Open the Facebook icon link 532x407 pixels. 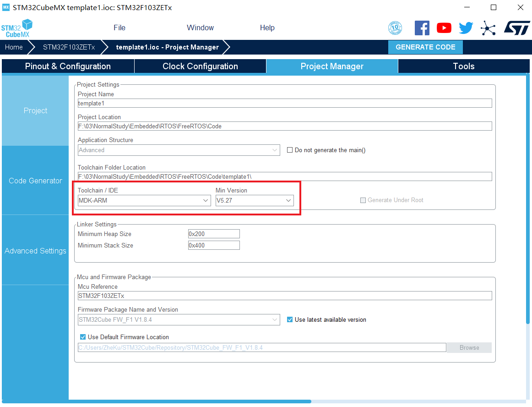coord(422,28)
